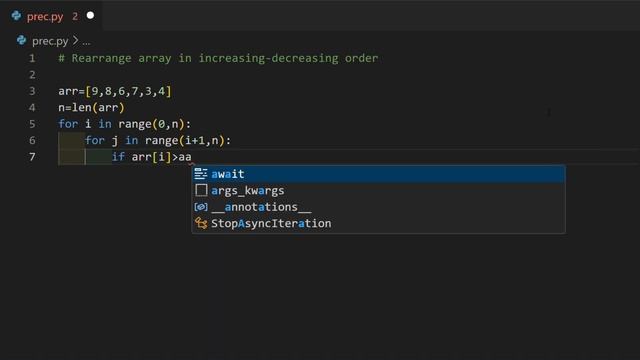Image resolution: width=640 pixels, height=360 pixels.
Task: Choose the await suggestion
Action: (x=378, y=174)
